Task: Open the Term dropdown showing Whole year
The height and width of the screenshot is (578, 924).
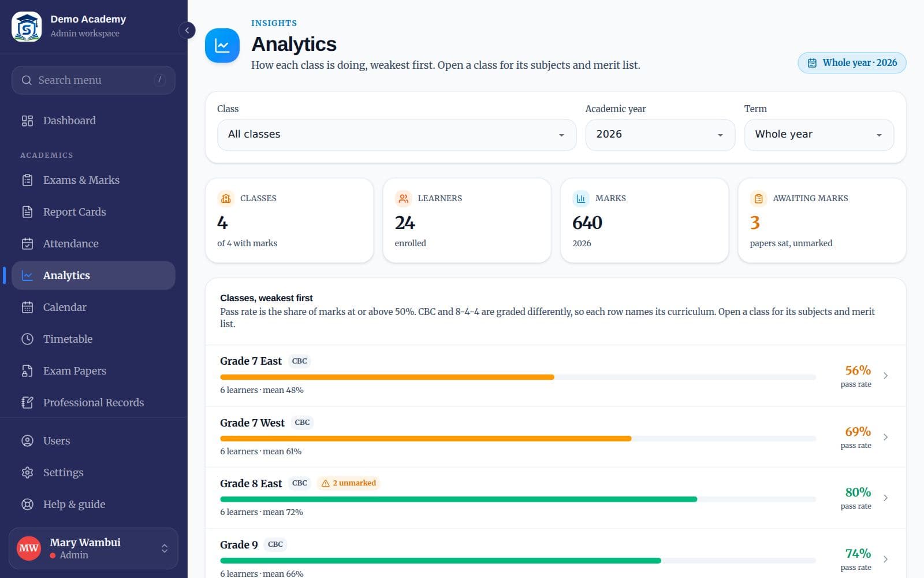Action: [819, 135]
